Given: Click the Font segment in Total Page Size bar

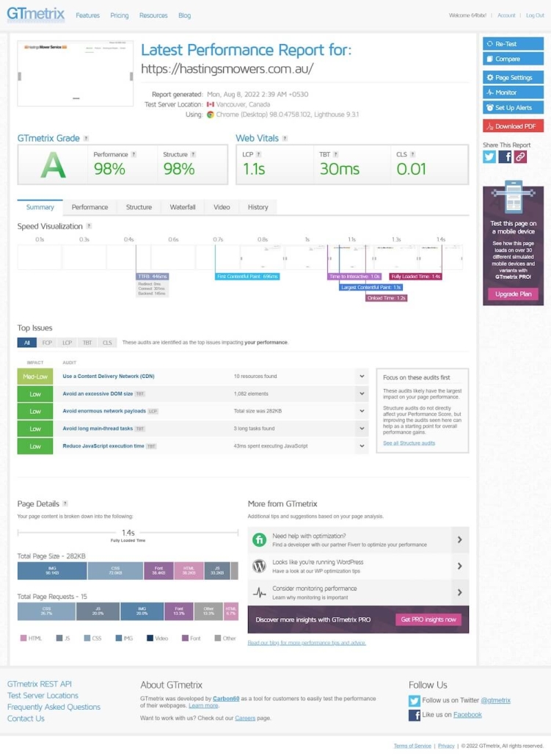Looking at the screenshot, I should point(158,571).
